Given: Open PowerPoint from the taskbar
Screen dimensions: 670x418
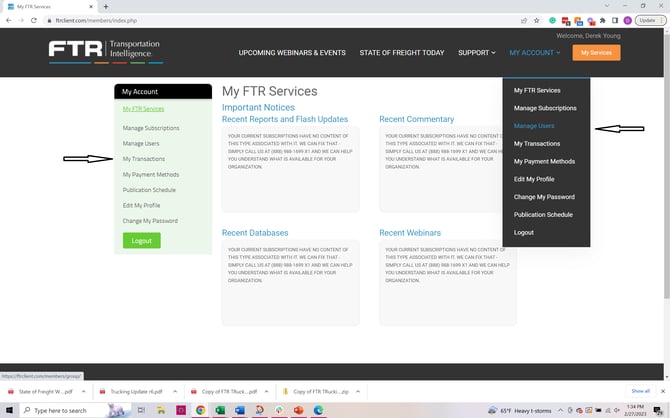Looking at the screenshot, I should [299, 410].
